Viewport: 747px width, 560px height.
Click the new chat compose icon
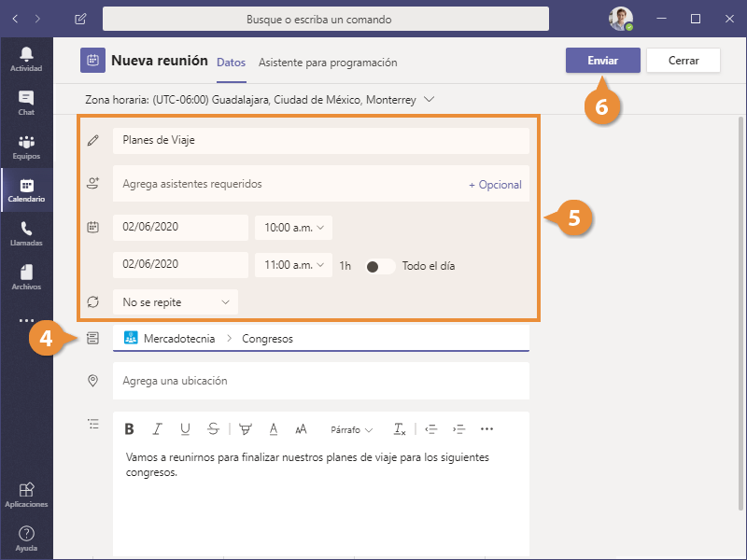pos(80,19)
